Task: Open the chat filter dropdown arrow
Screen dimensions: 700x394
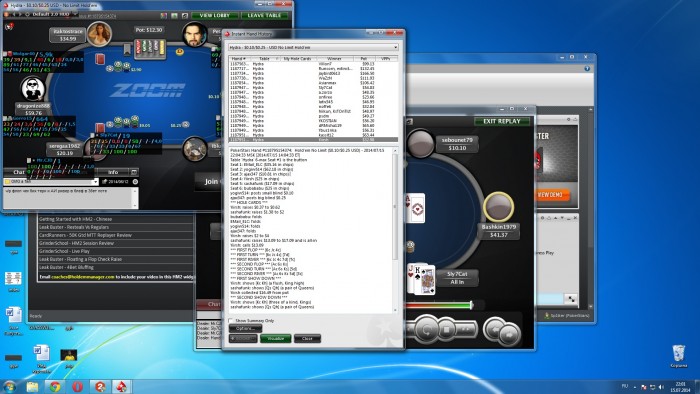Action: (95, 182)
